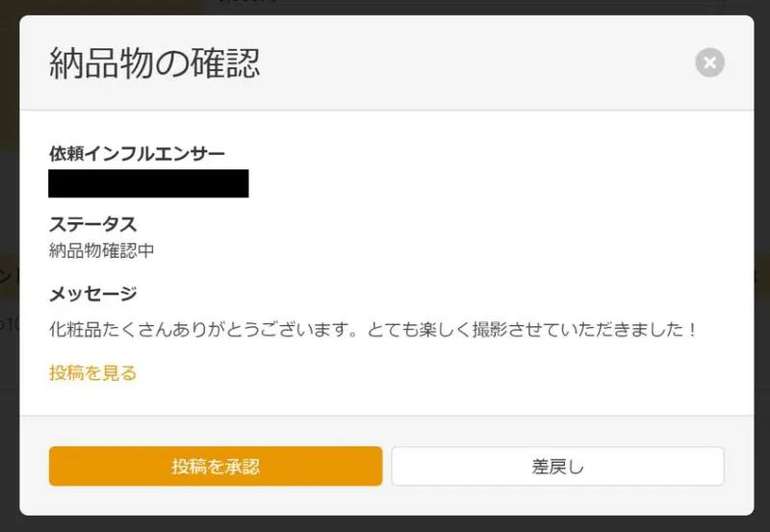Approve the post with 投稿を承認 button

216,467
